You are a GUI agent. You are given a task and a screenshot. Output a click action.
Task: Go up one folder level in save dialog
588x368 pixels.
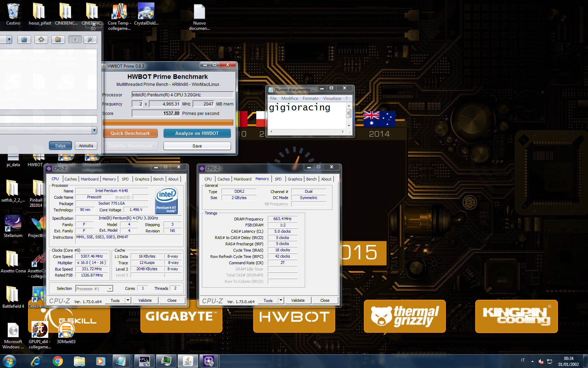click(x=24, y=40)
